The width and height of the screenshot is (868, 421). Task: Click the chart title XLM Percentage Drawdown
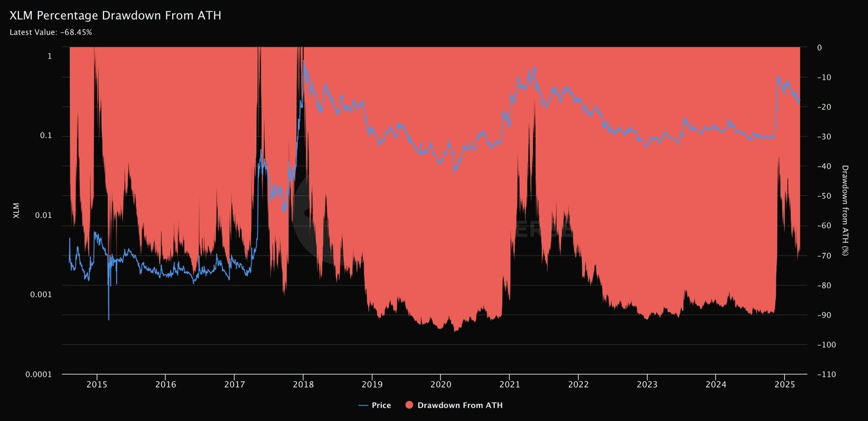coord(115,15)
